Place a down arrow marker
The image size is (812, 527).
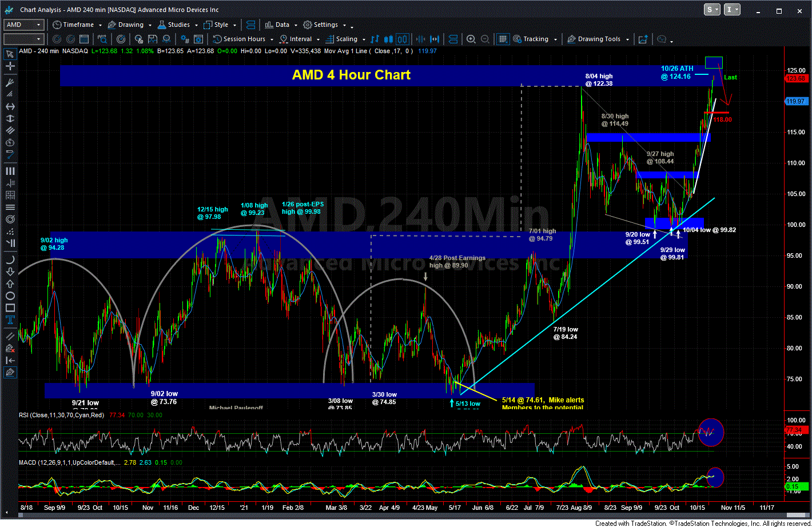click(x=10, y=272)
